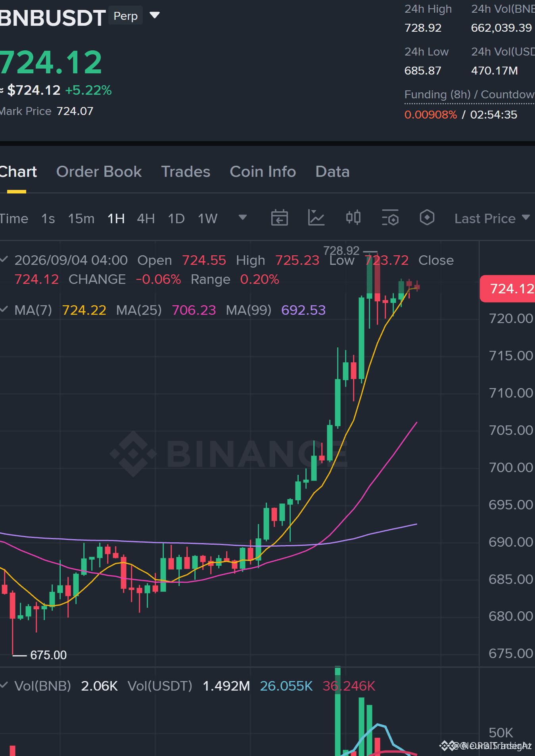Switch the candlestick chart style icon

[353, 217]
